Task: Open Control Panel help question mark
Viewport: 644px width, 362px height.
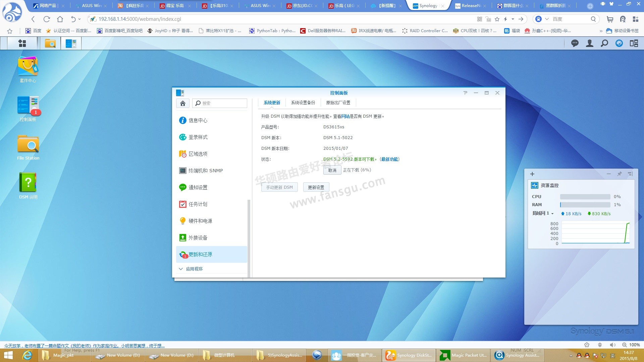Action: (x=465, y=93)
